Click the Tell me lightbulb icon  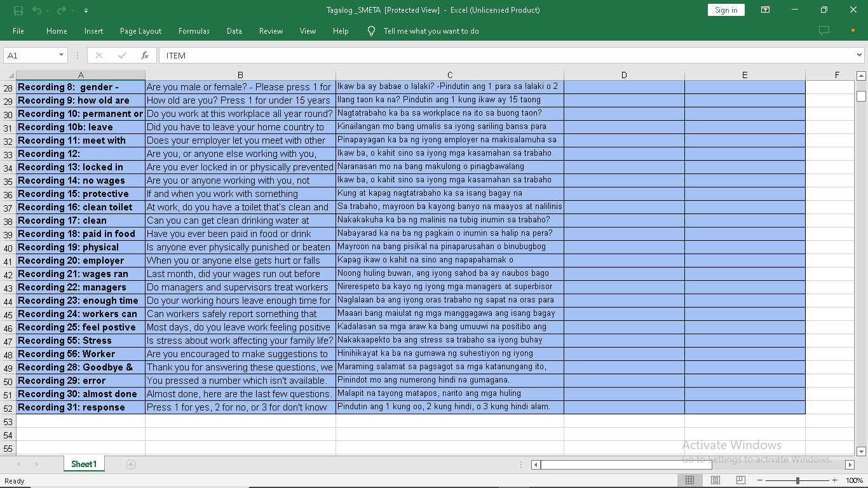click(x=372, y=31)
